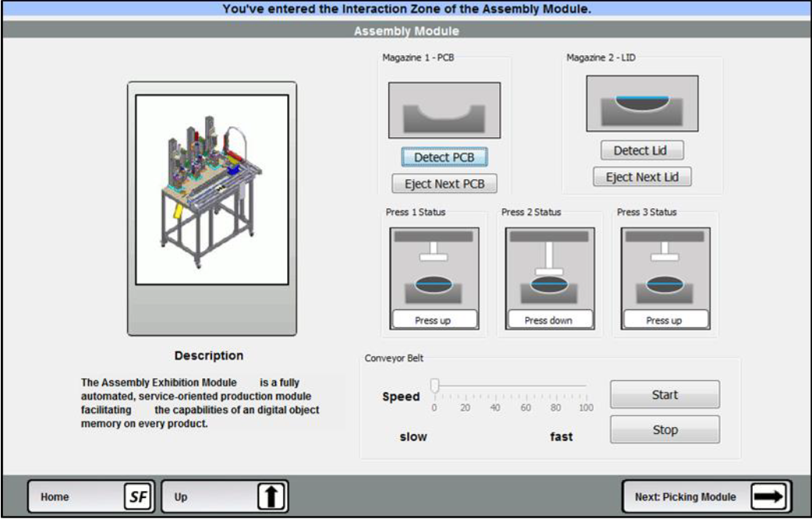Open the assembly module machine image

coord(212,189)
